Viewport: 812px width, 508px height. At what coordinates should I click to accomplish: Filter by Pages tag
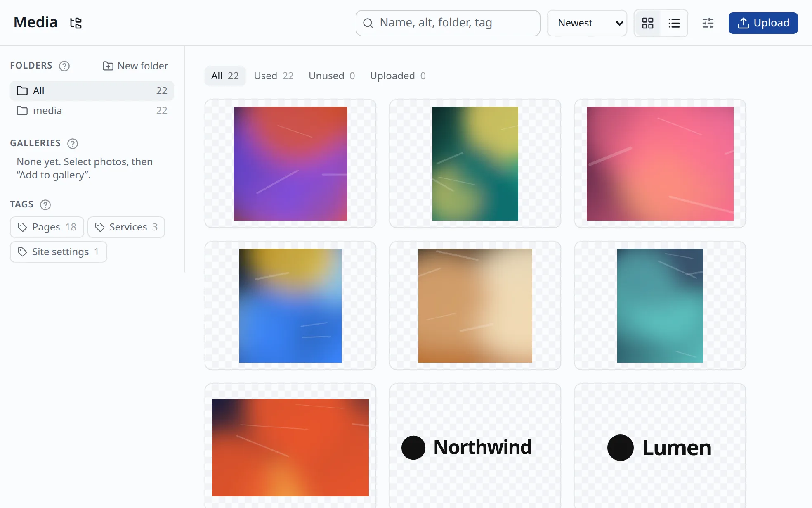point(47,227)
